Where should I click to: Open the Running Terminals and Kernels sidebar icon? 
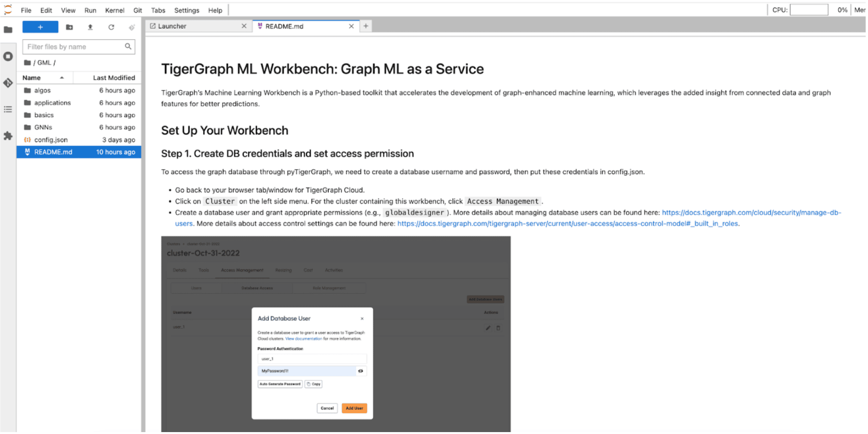tap(8, 57)
